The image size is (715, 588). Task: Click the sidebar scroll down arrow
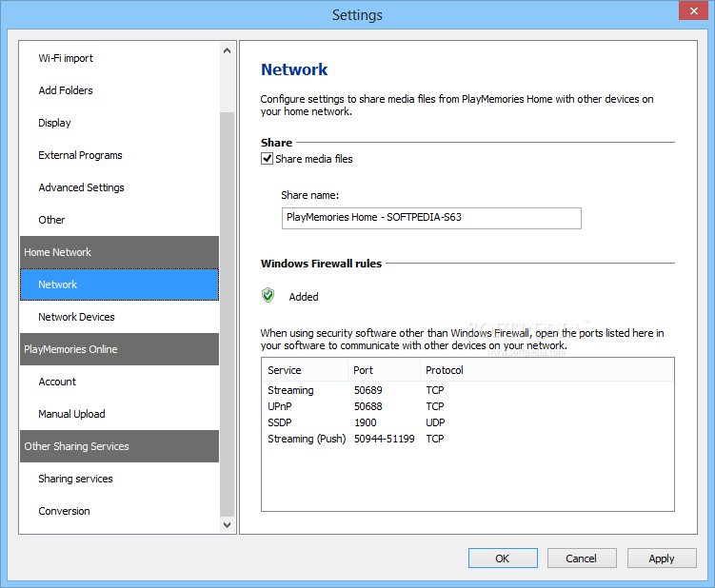[x=228, y=524]
